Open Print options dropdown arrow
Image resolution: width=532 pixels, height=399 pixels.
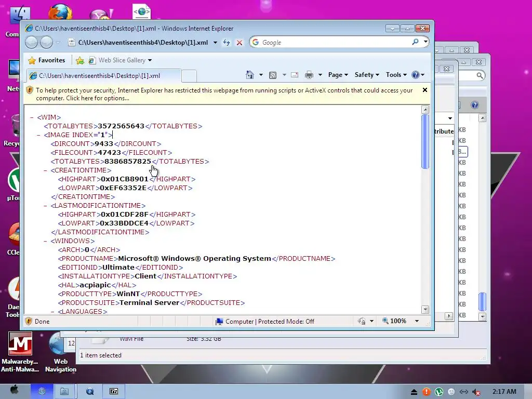320,75
